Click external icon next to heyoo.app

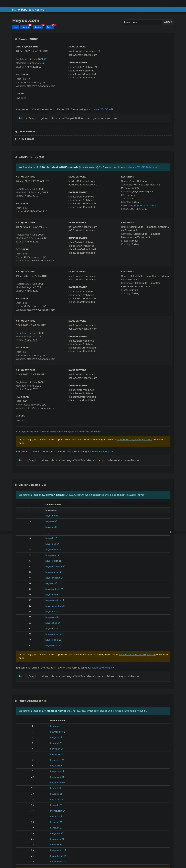pyautogui.click(x=58, y=544)
